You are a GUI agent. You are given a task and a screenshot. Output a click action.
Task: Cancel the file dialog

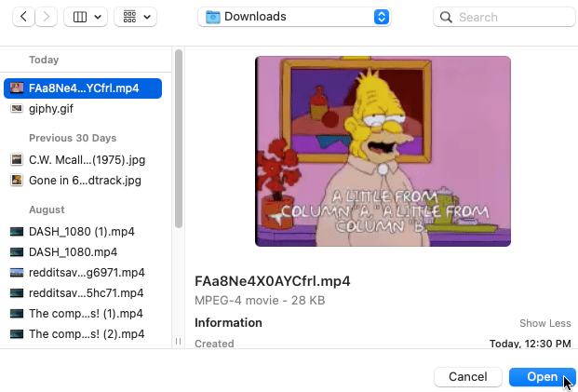pos(468,376)
